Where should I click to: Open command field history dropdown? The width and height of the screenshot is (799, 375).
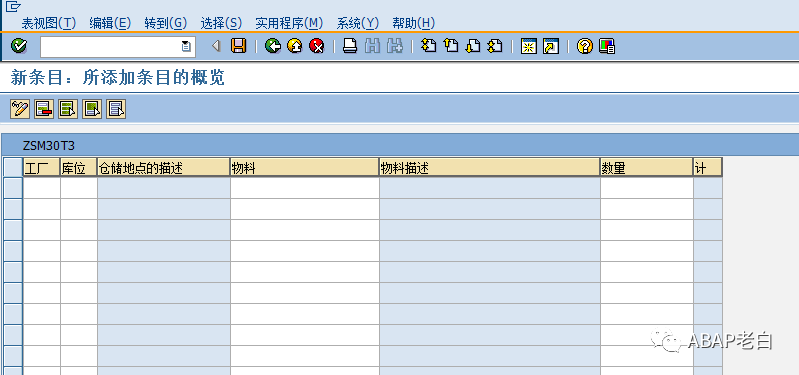tap(186, 46)
